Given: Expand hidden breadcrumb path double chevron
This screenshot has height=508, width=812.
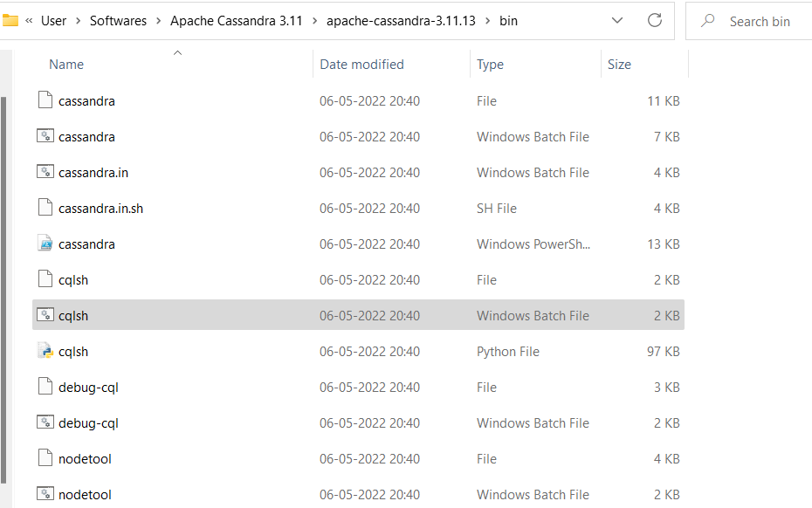Looking at the screenshot, I should [30, 21].
